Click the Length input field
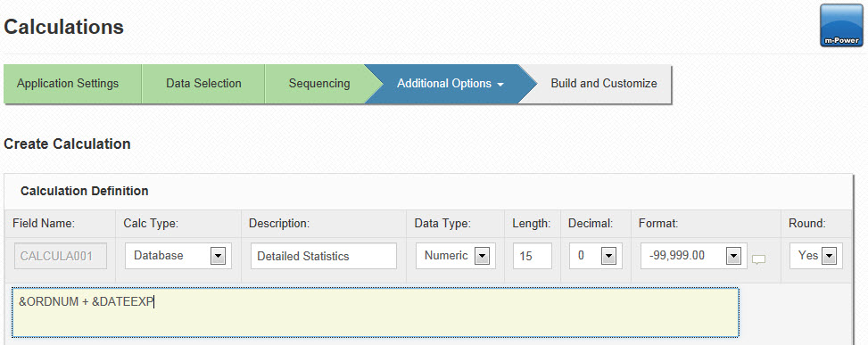Screen dimensions: 868x345 pos(532,256)
